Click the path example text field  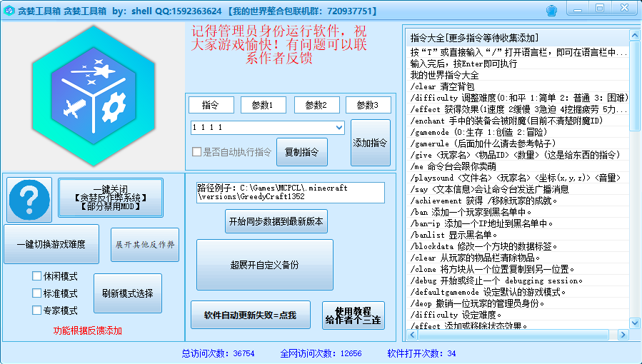pos(290,192)
